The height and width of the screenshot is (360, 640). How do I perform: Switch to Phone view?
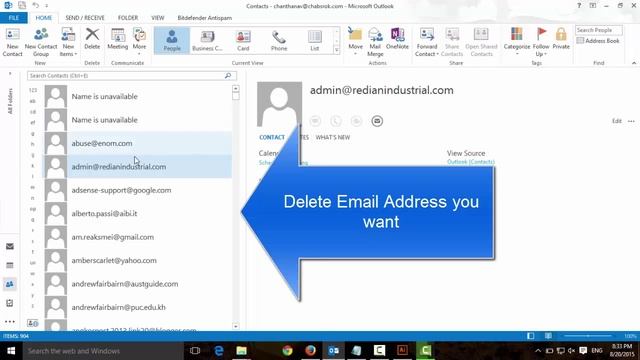pyautogui.click(x=279, y=40)
